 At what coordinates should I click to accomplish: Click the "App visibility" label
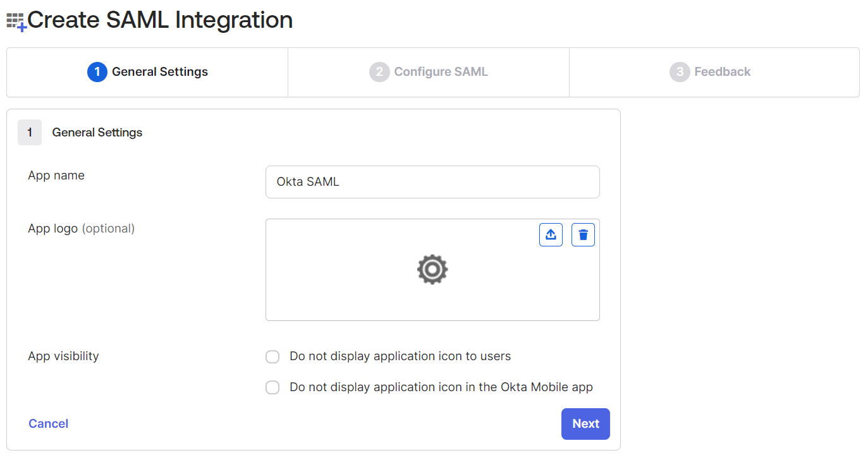coord(63,356)
